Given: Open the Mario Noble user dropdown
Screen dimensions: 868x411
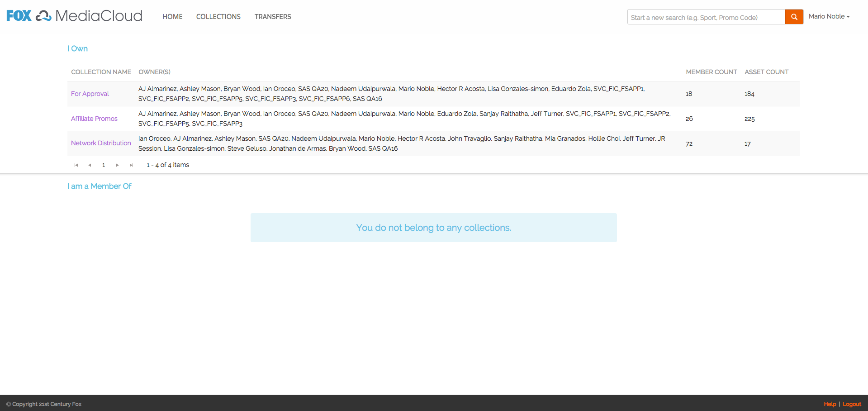Looking at the screenshot, I should click(x=829, y=16).
